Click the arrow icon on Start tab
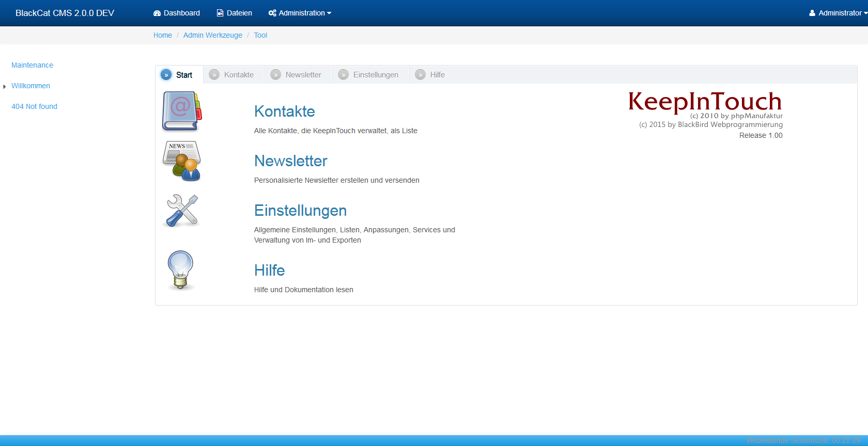This screenshot has width=868, height=446. tap(166, 75)
